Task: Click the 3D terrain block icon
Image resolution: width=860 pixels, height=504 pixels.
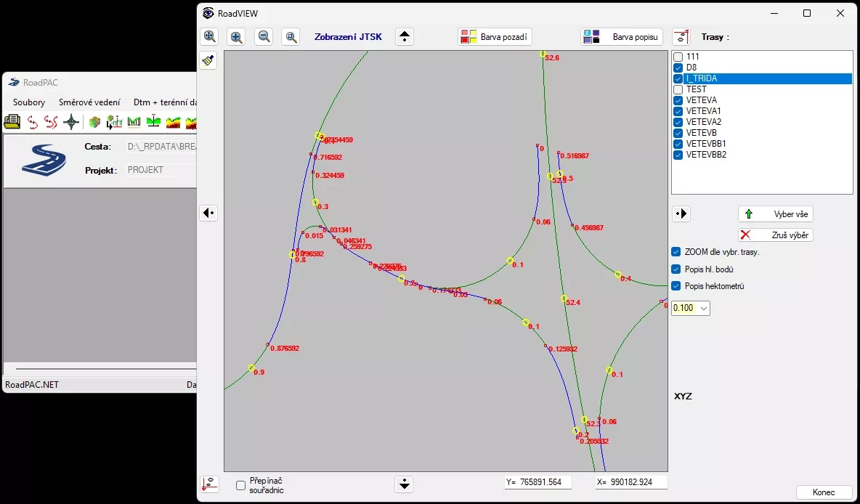Action: 94,122
